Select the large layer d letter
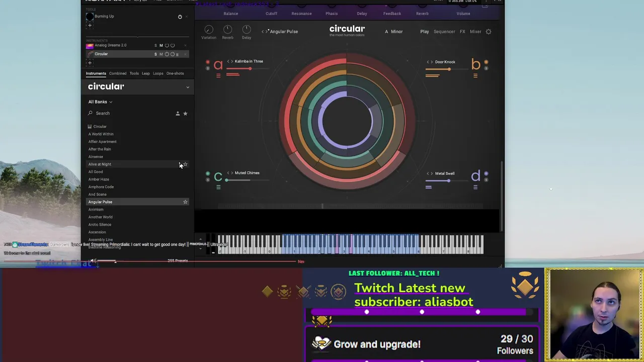The height and width of the screenshot is (362, 644). pyautogui.click(x=476, y=176)
